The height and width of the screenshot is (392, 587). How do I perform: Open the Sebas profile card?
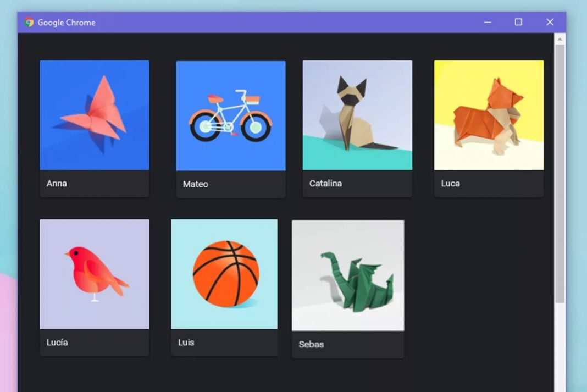click(348, 289)
